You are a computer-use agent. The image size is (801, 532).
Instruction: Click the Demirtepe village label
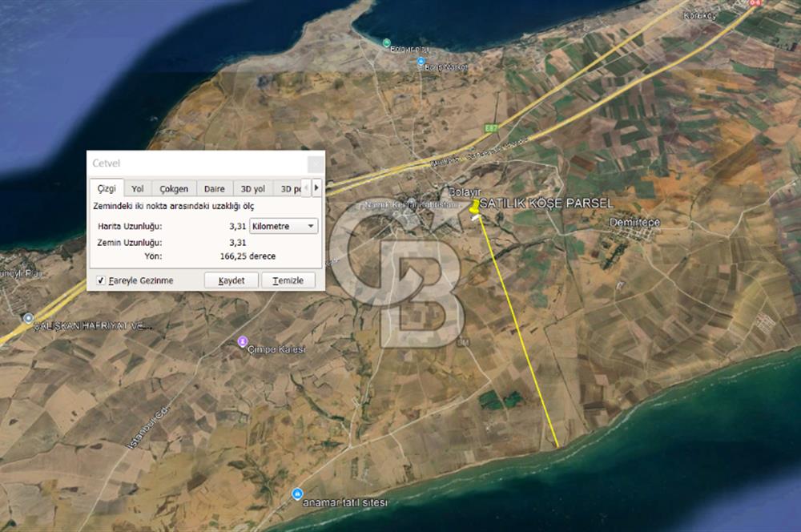pos(634,222)
